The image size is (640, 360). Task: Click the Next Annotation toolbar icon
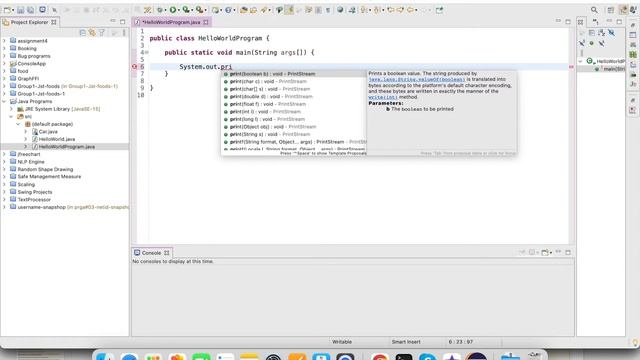(363, 10)
